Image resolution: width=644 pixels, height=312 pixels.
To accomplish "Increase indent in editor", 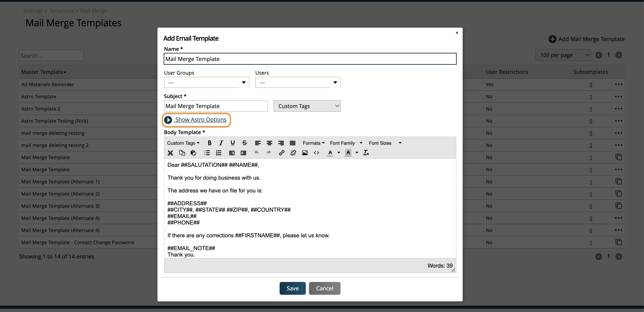I will click(x=243, y=153).
